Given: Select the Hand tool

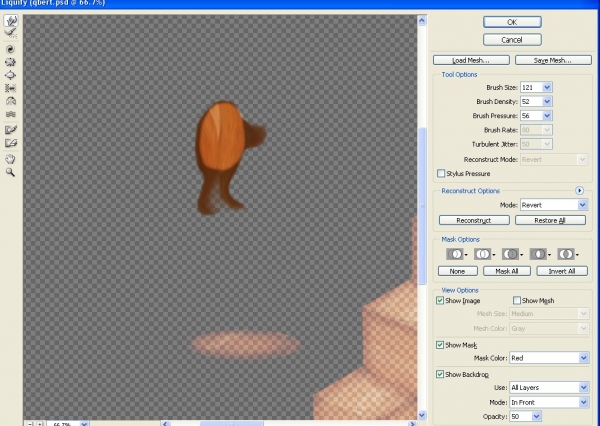Looking at the screenshot, I should (11, 159).
